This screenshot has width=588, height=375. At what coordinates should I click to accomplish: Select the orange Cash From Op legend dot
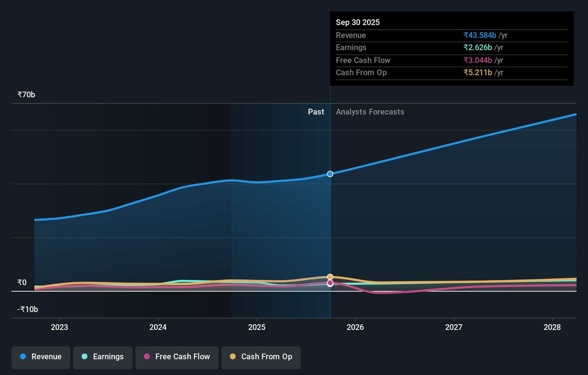tap(233, 357)
